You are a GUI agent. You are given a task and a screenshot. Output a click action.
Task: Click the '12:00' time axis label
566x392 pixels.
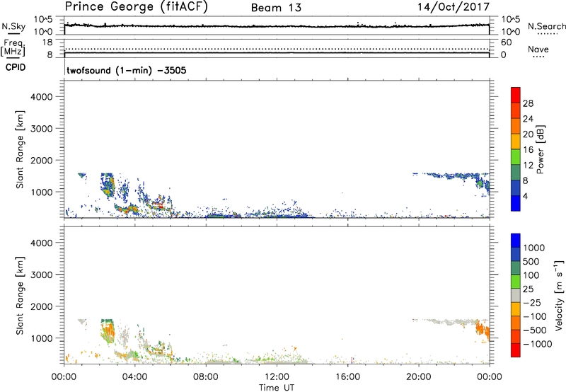click(x=277, y=377)
